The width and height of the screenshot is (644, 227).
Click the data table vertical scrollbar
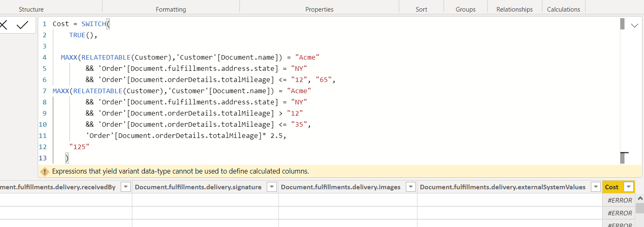coord(639,208)
